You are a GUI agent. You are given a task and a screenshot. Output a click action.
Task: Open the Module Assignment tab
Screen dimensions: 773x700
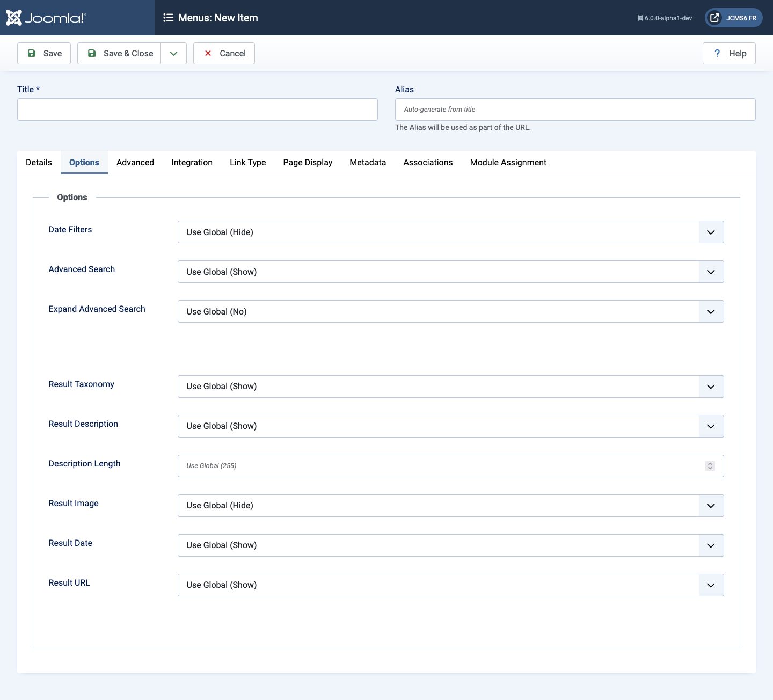tap(508, 162)
